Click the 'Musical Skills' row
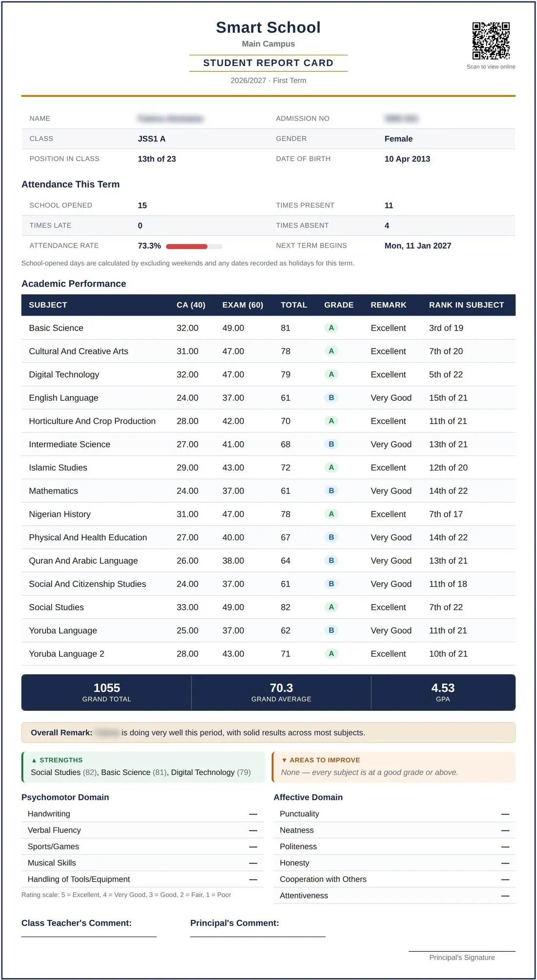537x980 pixels. point(143,863)
